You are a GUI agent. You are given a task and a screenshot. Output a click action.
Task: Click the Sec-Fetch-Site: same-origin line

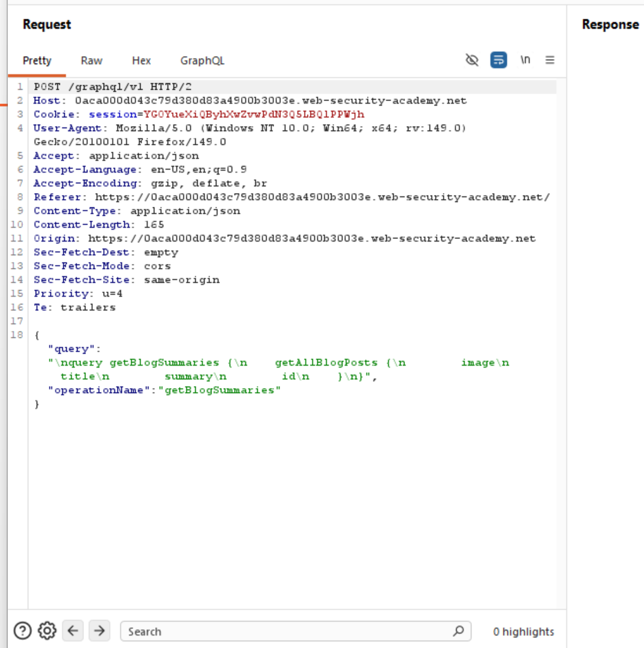tap(127, 280)
